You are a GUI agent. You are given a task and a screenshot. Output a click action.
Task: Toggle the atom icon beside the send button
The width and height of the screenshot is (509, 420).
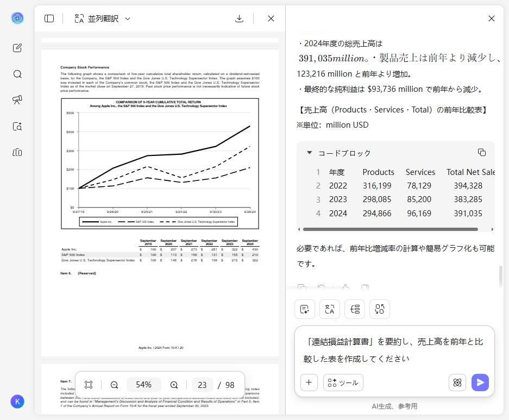(457, 383)
